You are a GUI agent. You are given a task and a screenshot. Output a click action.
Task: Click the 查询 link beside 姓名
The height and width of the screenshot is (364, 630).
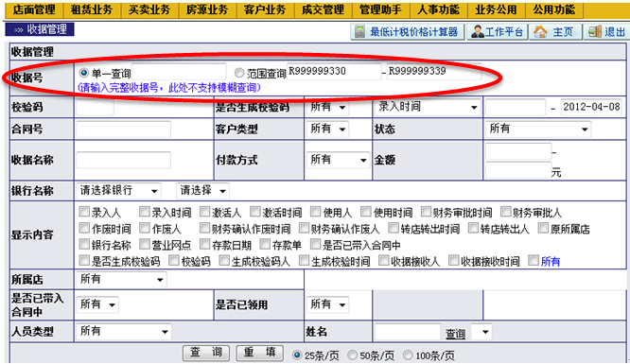[x=455, y=334]
